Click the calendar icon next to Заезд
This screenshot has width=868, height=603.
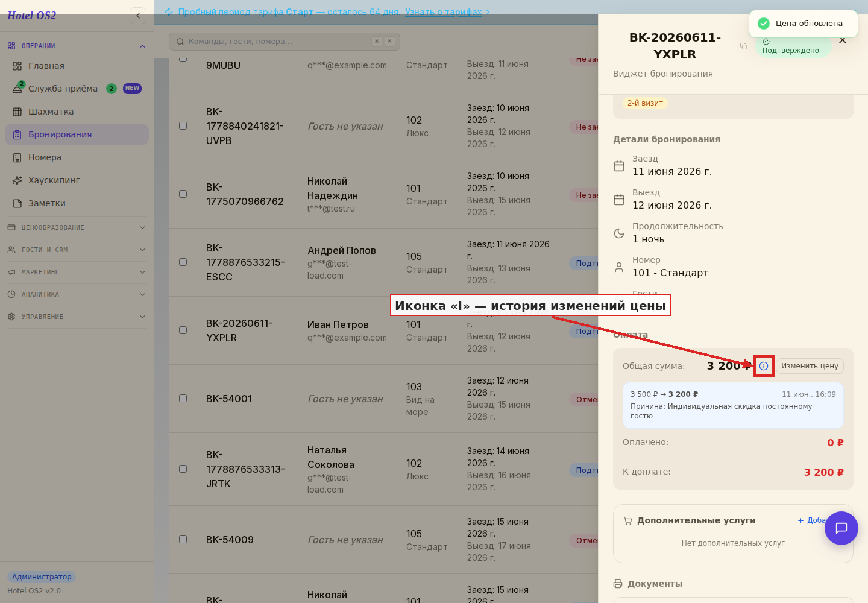point(619,166)
